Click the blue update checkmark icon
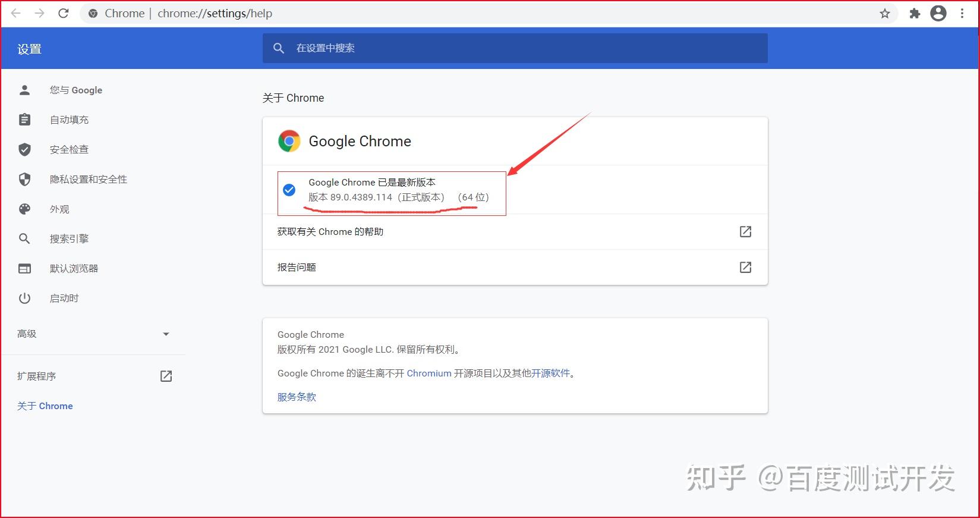 tap(289, 190)
